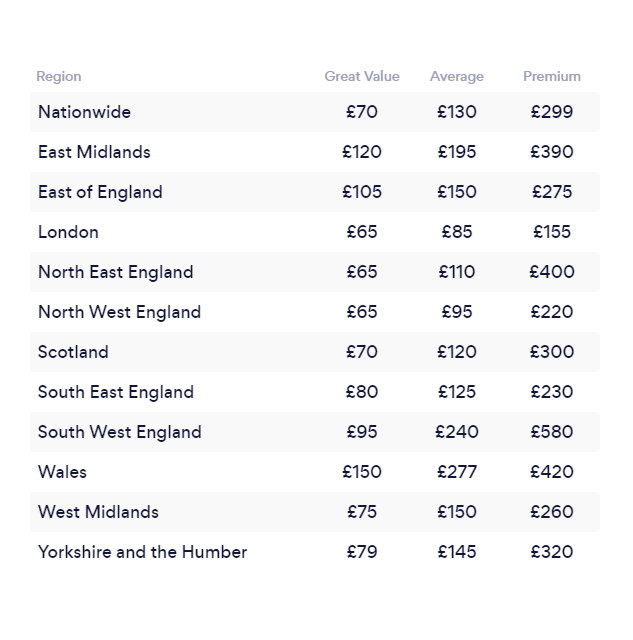Click the Wales average price £277
Viewport: 633px width, 640px height.
pyautogui.click(x=457, y=472)
